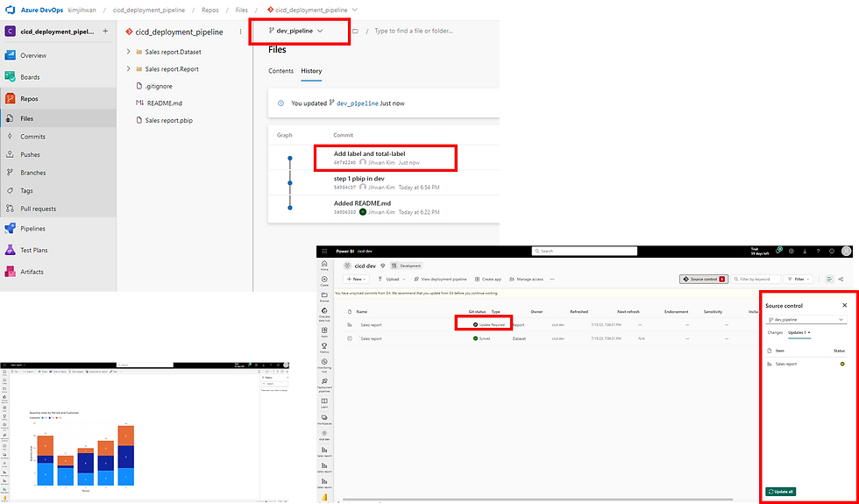Open the Filter dropdown in Power BI
This screenshot has height=504, width=859.
point(799,279)
